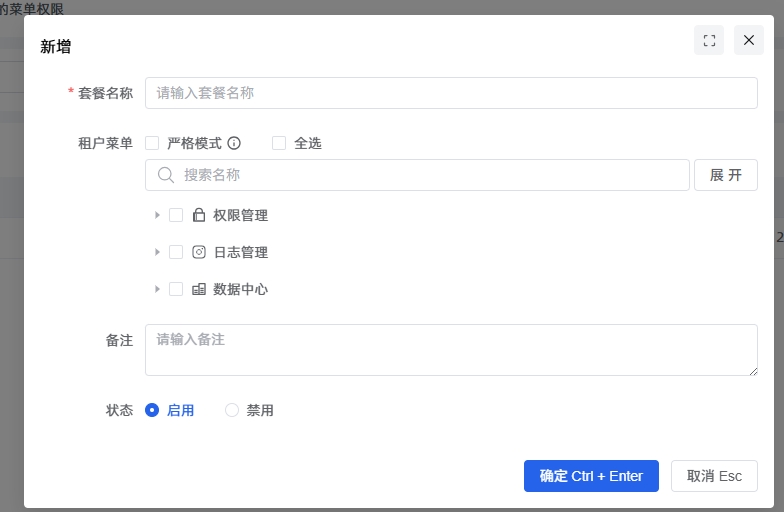
Task: Click the 套餐名称 field label
Action: click(105, 93)
